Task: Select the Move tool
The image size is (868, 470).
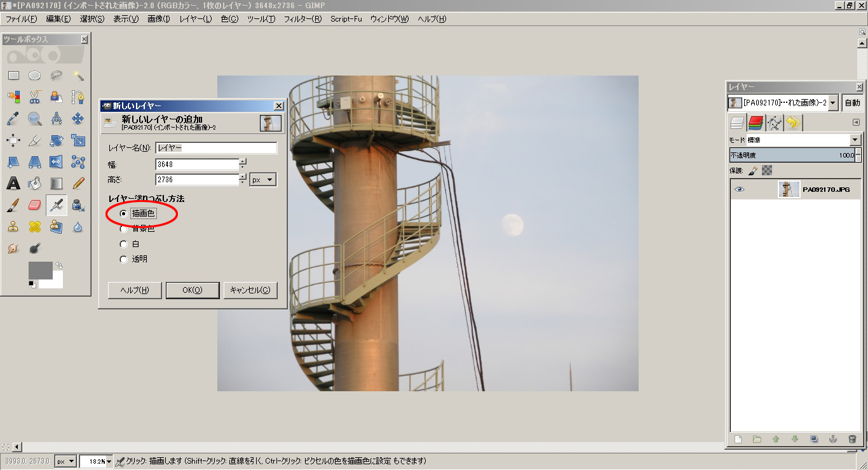Action: (x=78, y=119)
